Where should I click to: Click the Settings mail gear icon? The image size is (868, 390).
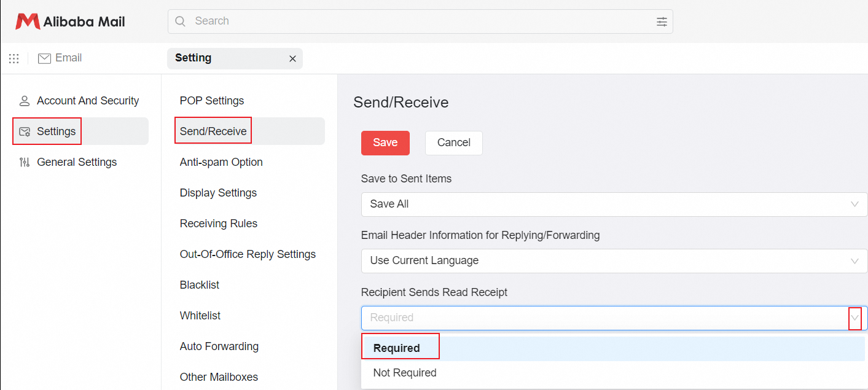(x=25, y=131)
